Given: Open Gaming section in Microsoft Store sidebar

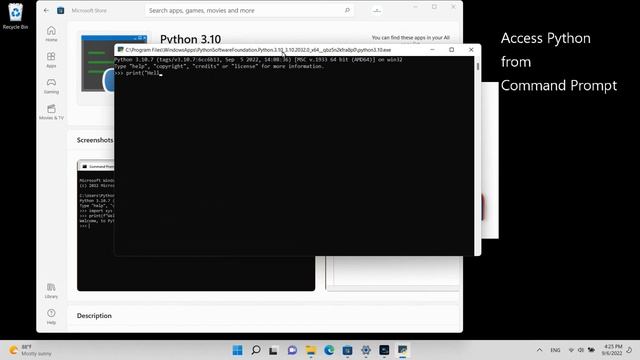Looking at the screenshot, I should 51,86.
